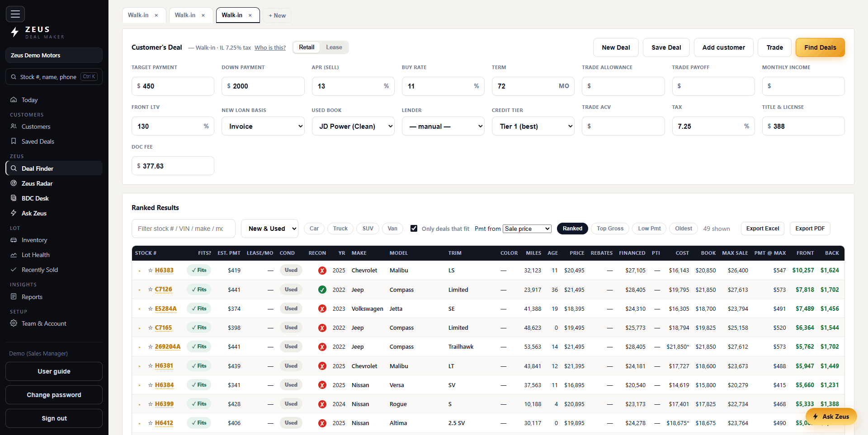Click the Today home icon
The height and width of the screenshot is (435, 868).
point(14,100)
